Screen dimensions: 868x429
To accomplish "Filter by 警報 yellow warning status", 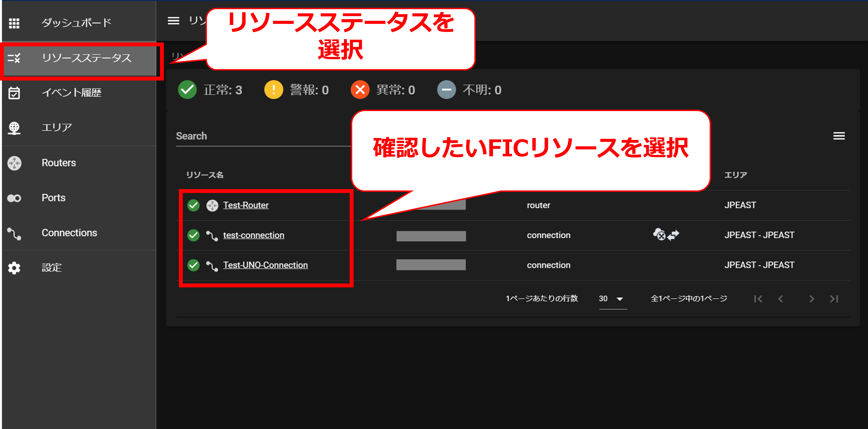I will point(273,90).
